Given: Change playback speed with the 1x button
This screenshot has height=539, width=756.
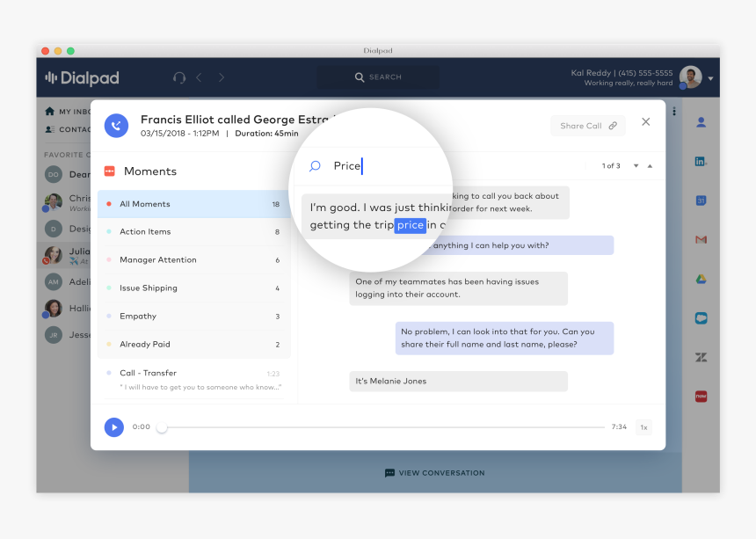Looking at the screenshot, I should point(643,427).
